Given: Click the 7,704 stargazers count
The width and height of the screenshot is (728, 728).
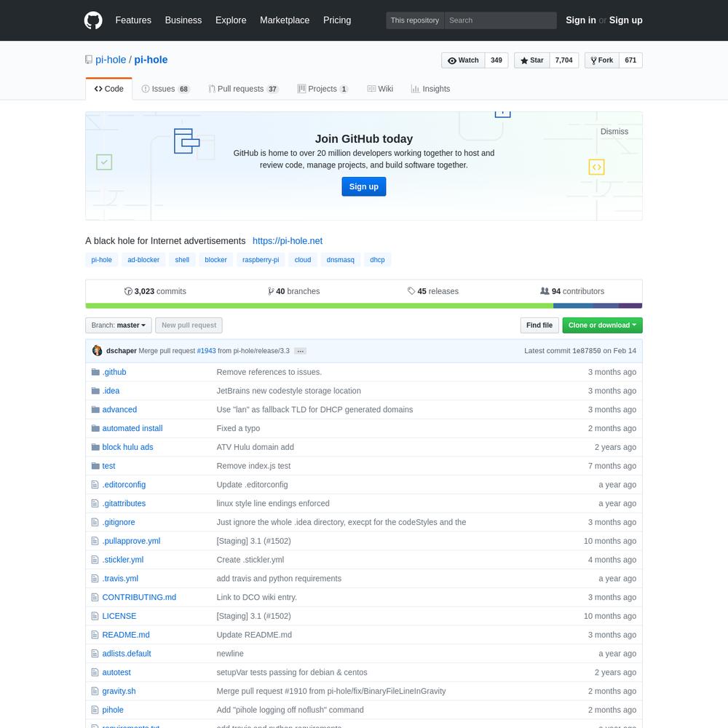Looking at the screenshot, I should click(563, 60).
